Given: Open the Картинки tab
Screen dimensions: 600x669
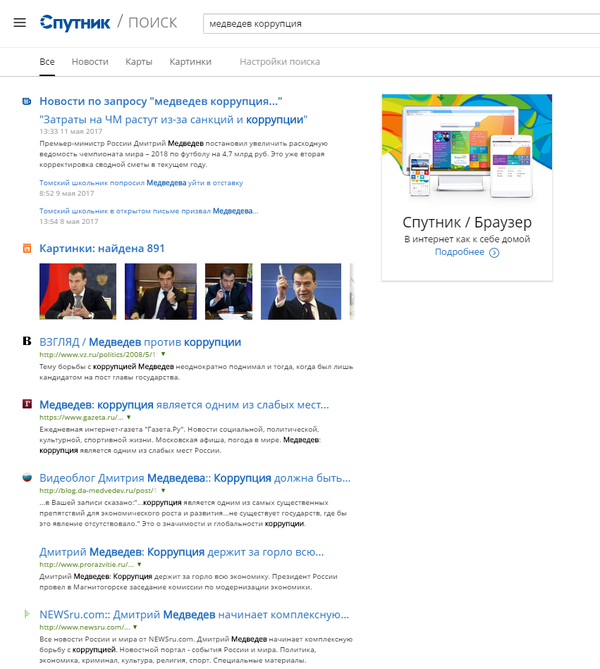Looking at the screenshot, I should pyautogui.click(x=190, y=62).
